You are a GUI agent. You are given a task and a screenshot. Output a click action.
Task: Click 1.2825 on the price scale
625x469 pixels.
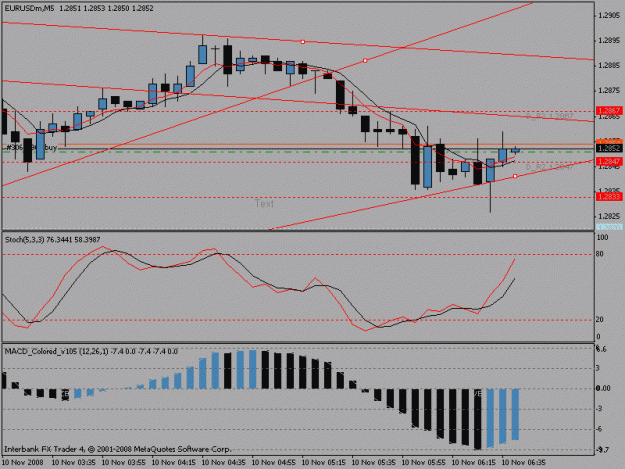click(x=609, y=217)
